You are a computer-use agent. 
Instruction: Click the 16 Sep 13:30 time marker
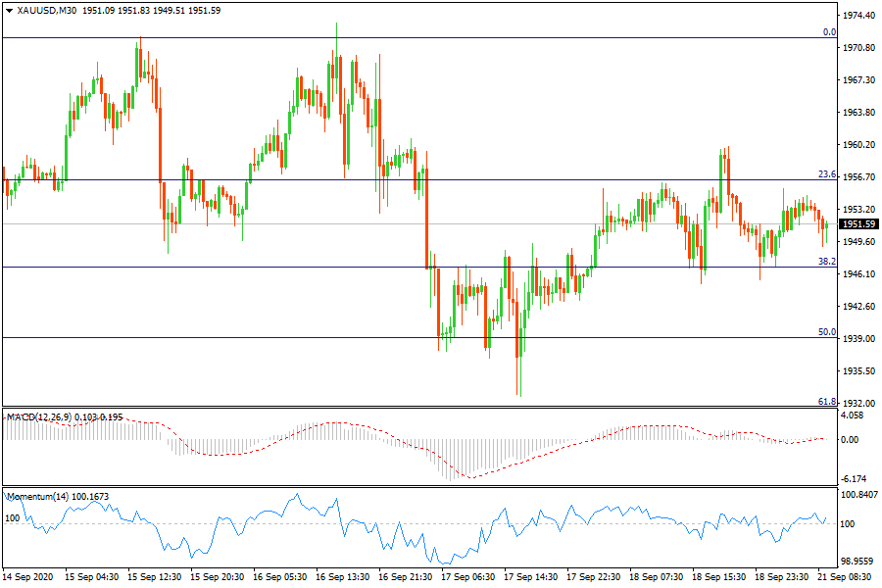[x=342, y=577]
